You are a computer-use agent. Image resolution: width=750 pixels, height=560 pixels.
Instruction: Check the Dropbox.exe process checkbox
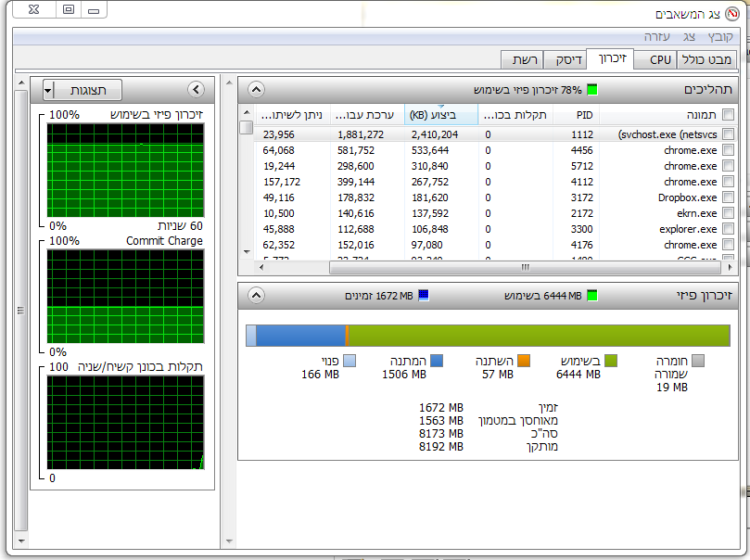(x=729, y=197)
